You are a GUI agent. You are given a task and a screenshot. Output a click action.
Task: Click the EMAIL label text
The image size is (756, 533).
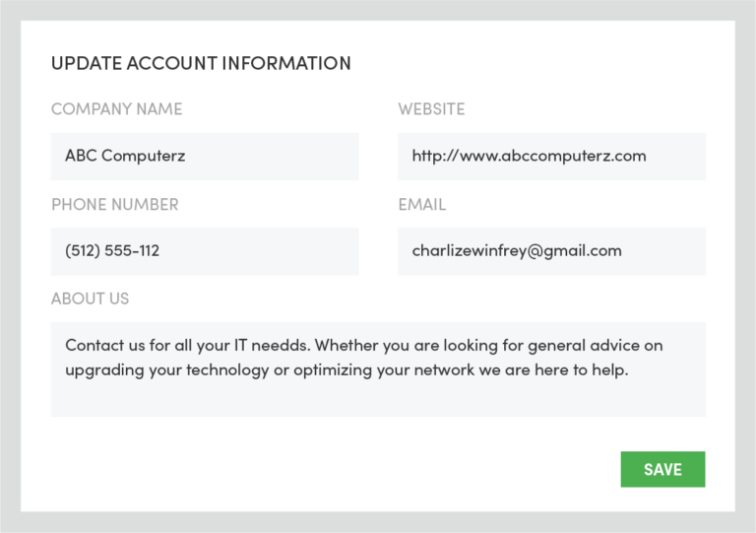click(422, 205)
